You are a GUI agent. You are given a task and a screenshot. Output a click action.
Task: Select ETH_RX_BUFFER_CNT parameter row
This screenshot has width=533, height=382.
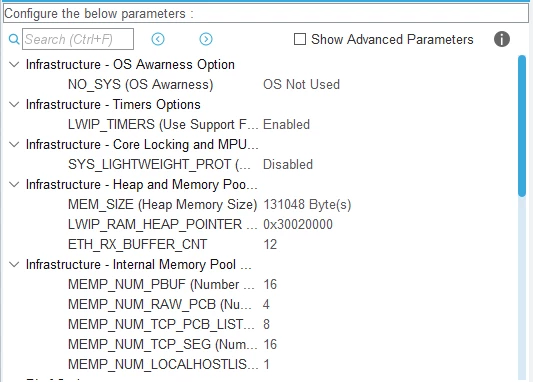[x=260, y=244]
